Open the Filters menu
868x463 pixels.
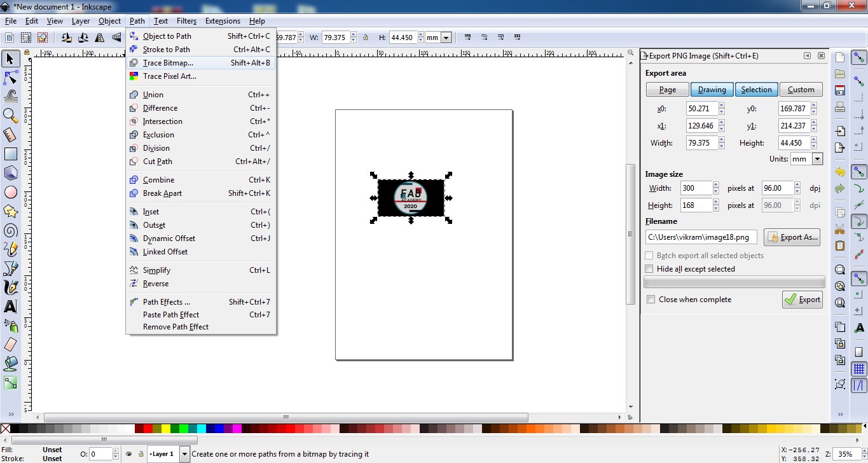[x=186, y=21]
